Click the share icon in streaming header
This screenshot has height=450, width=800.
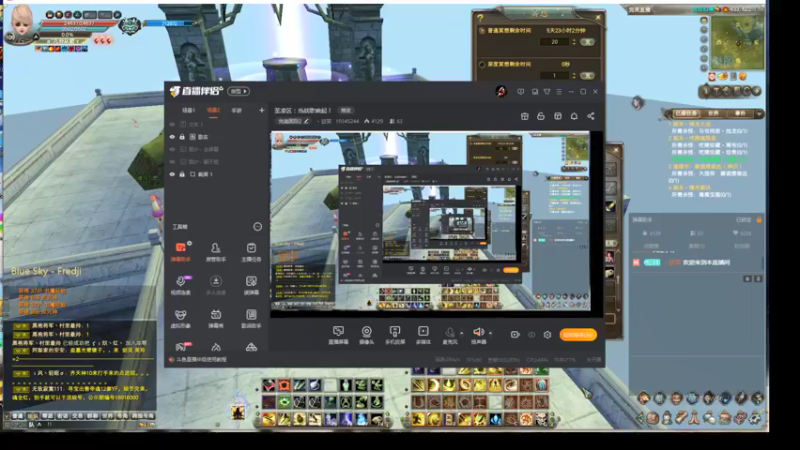click(x=591, y=116)
